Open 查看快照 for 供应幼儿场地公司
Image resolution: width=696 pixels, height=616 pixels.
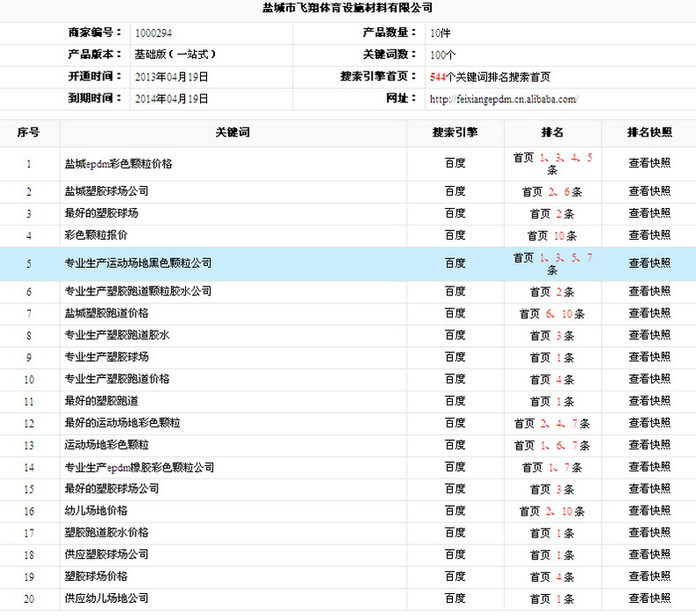[x=649, y=598]
